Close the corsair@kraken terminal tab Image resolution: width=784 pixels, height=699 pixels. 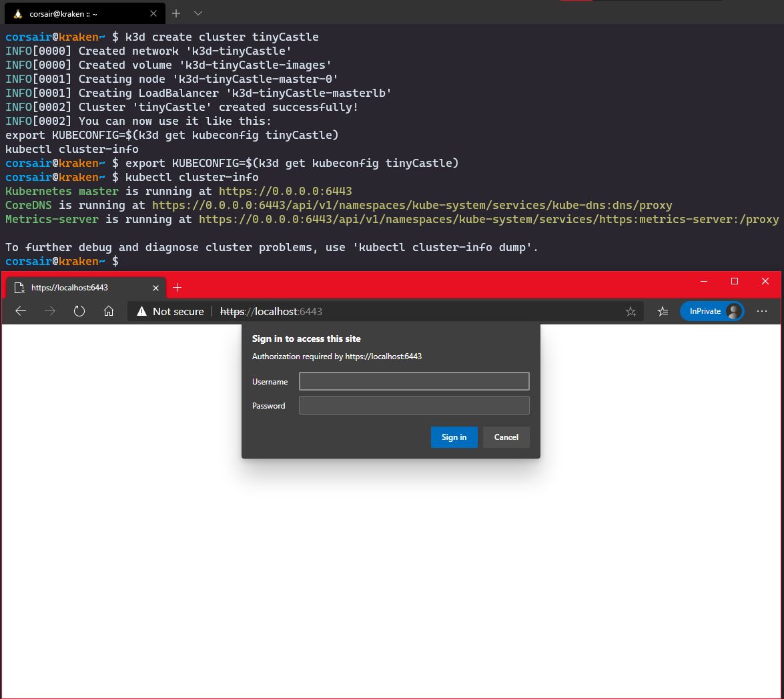153,13
